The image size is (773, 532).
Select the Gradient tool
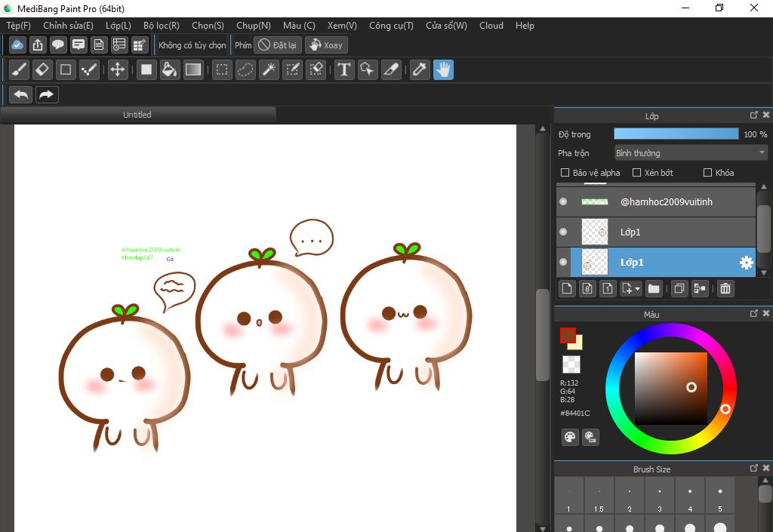point(192,69)
